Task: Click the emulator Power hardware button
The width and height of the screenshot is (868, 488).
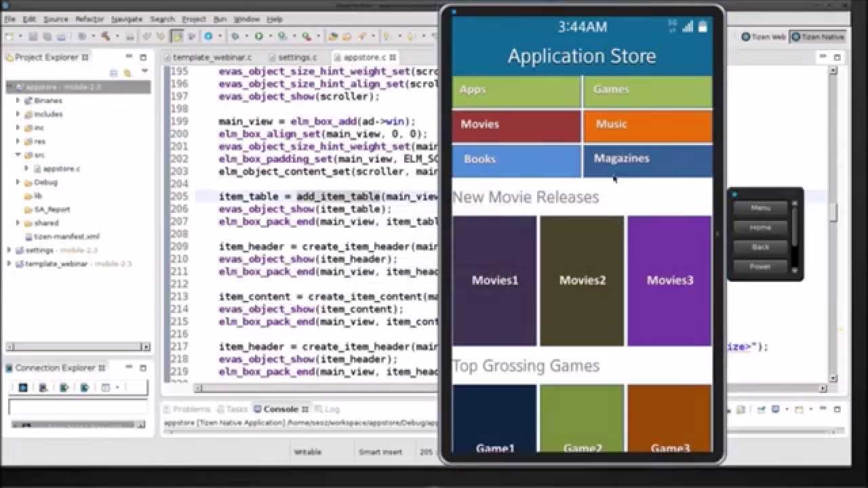Action: click(x=760, y=266)
